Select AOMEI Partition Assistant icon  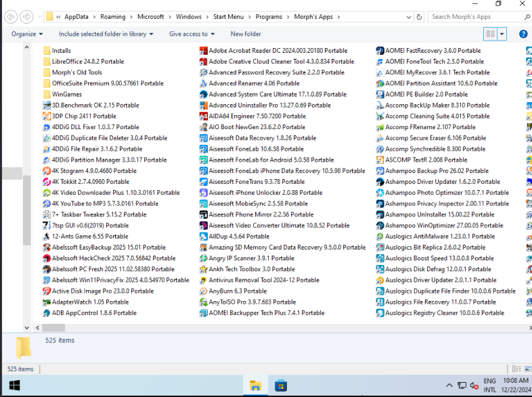pos(380,83)
